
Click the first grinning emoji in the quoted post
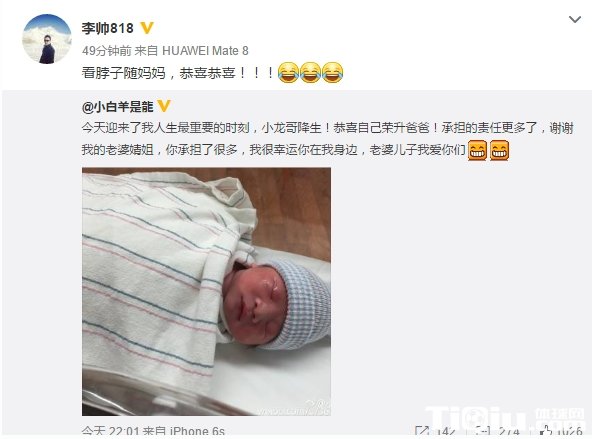[477, 150]
